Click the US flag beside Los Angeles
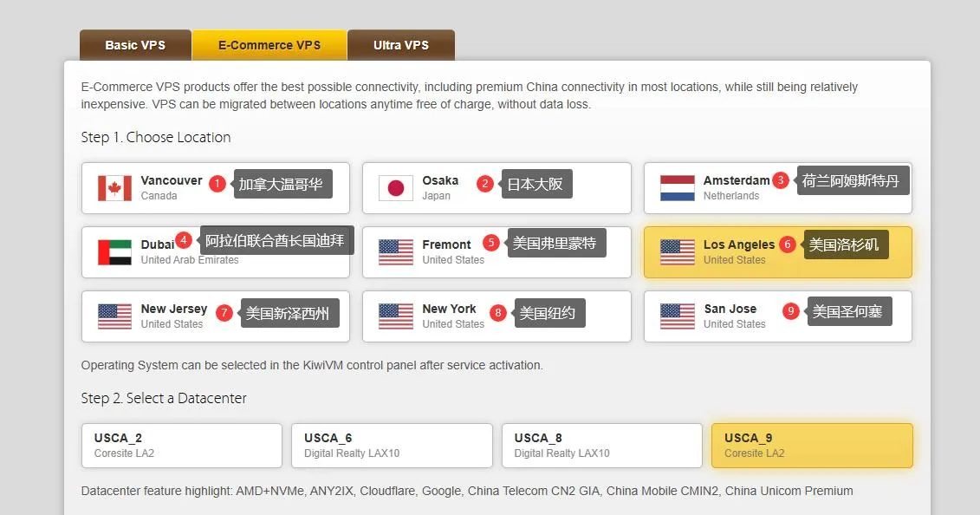 click(678, 252)
